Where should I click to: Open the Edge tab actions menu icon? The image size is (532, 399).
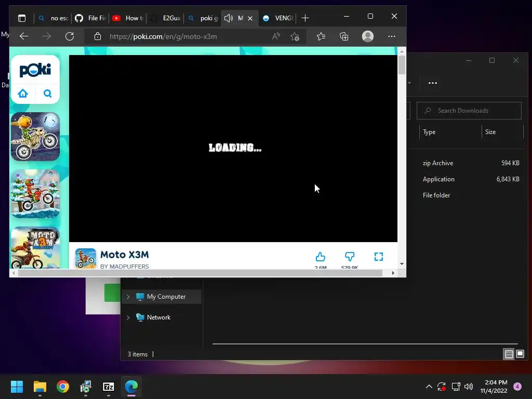[x=22, y=18]
